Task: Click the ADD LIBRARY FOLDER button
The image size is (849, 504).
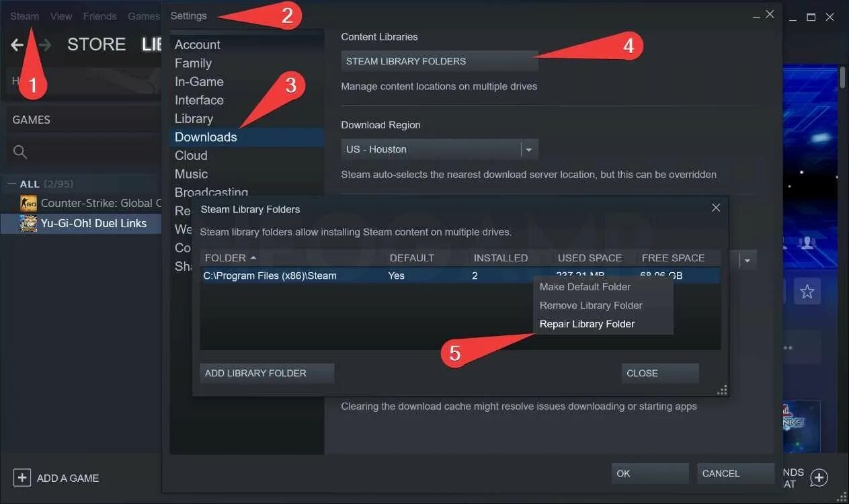Action: click(x=267, y=374)
